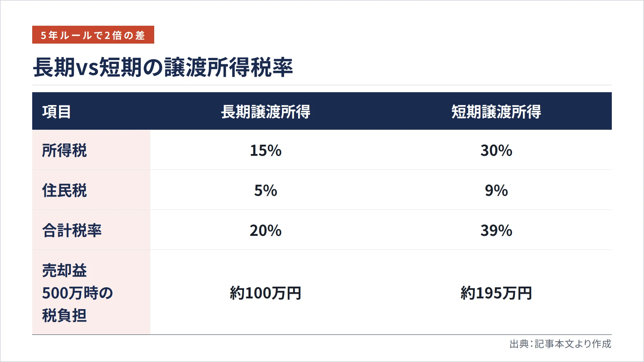Click the 15% long-term income tax cell
The width and height of the screenshot is (644, 362).
click(x=265, y=150)
